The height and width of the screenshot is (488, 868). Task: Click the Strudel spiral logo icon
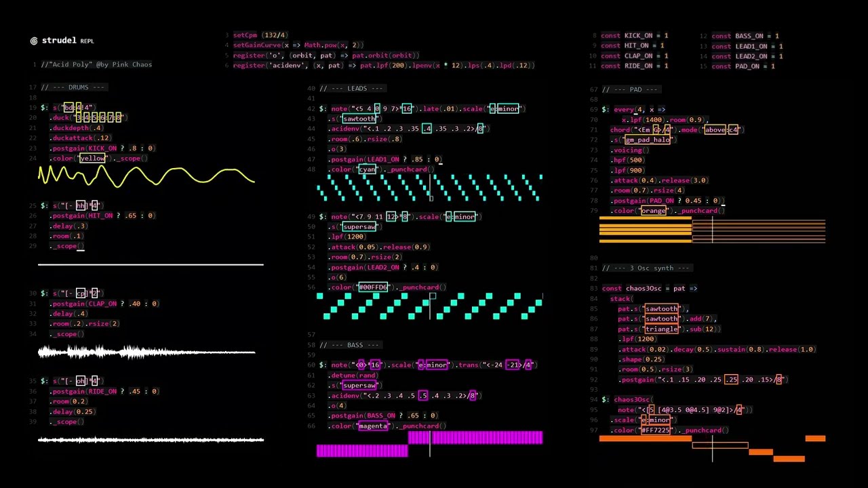click(34, 41)
